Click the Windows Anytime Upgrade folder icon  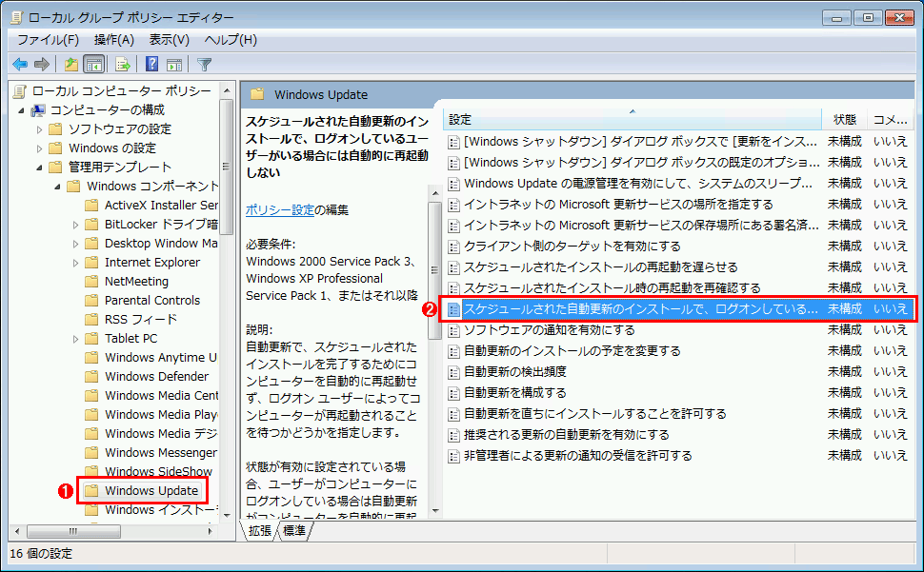click(91, 358)
